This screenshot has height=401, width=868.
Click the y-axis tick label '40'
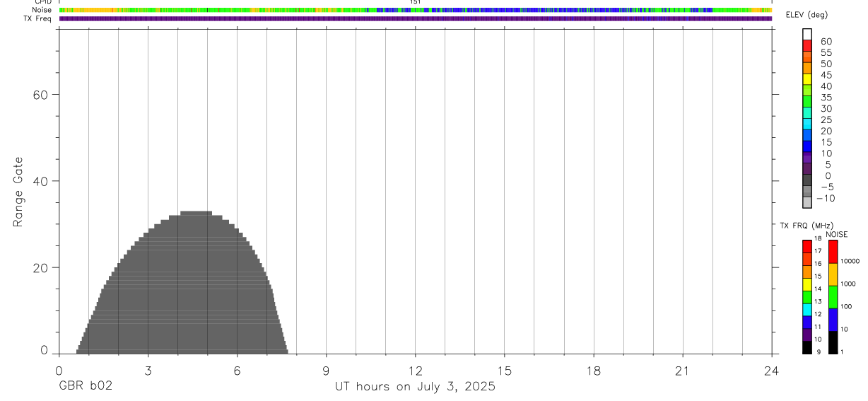click(40, 181)
